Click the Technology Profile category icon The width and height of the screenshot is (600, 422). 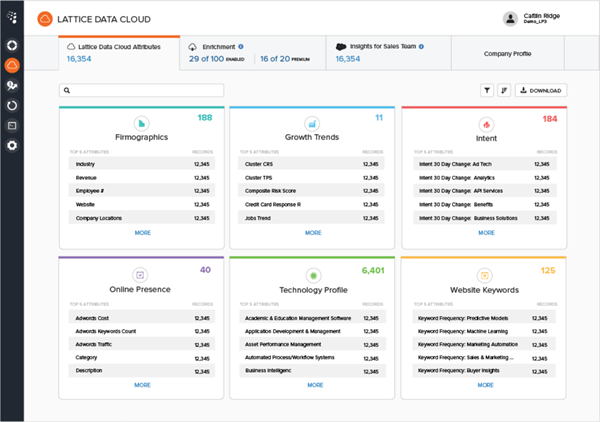click(313, 274)
